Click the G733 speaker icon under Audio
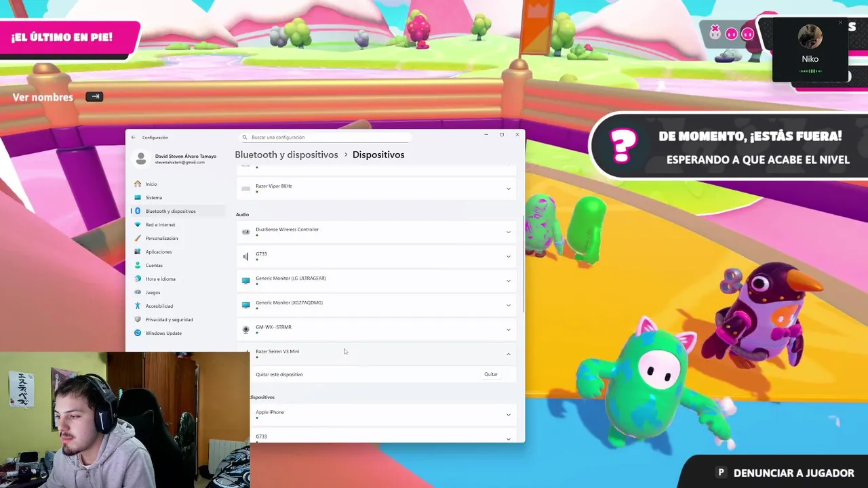Viewport: 868px width, 488px height. pos(245,256)
